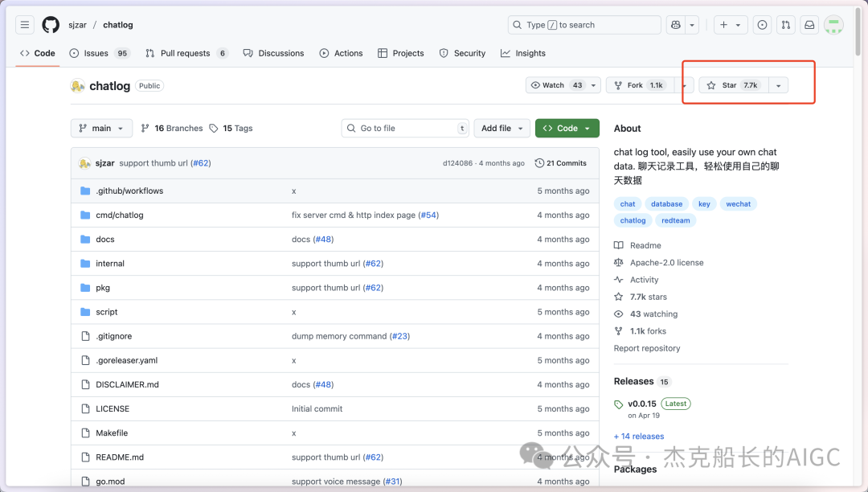
Task: Open pull request #54 link
Action: tap(429, 215)
